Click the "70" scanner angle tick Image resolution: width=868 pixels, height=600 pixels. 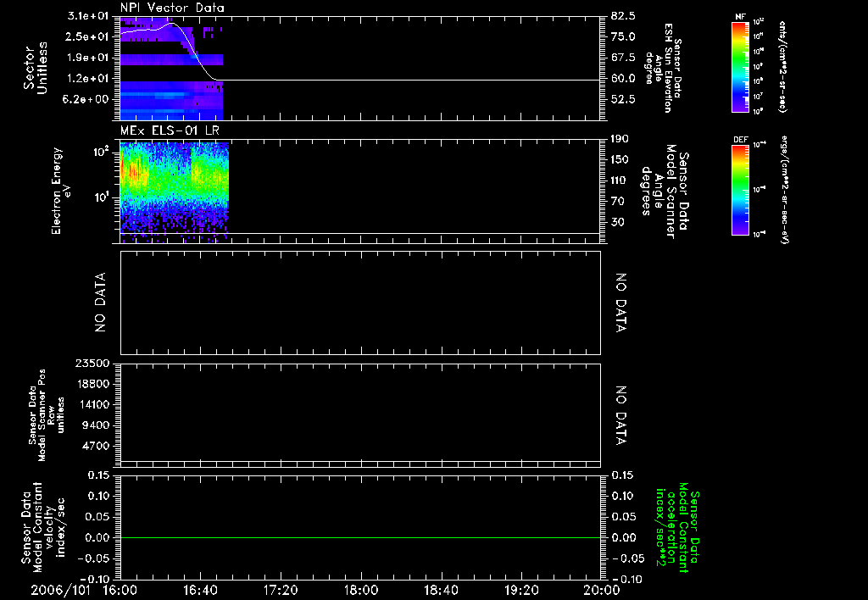point(618,202)
